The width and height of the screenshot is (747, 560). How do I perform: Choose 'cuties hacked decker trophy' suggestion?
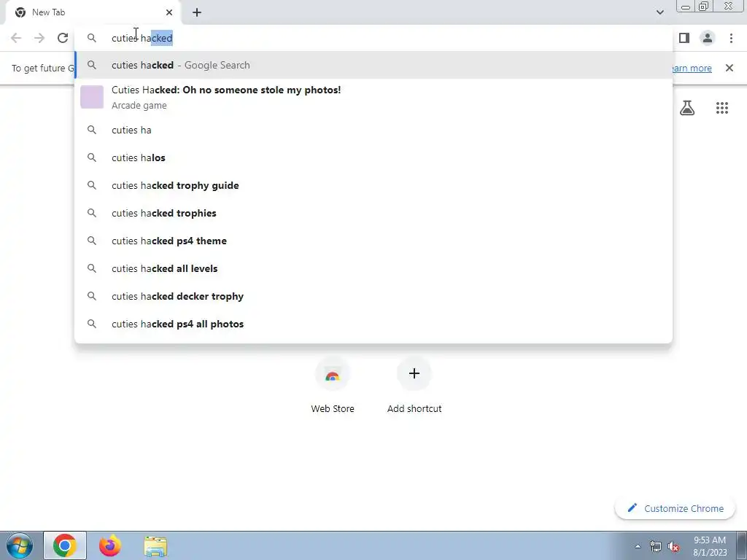[x=373, y=296]
